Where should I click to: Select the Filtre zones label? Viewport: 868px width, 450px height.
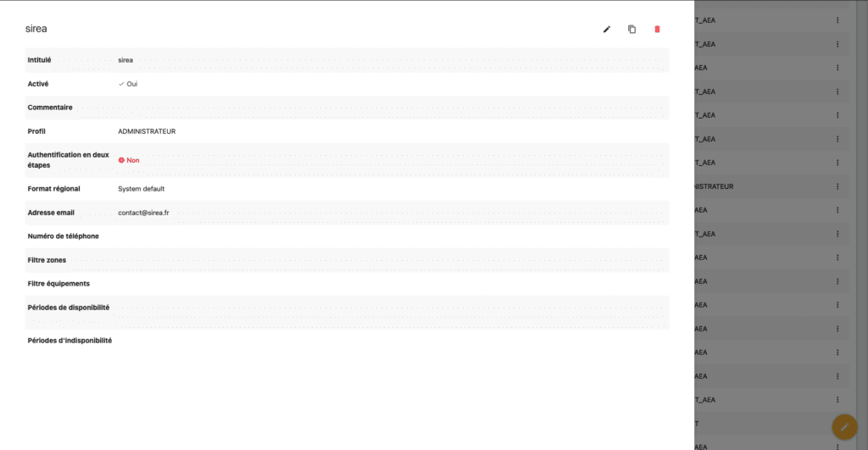[x=47, y=260]
